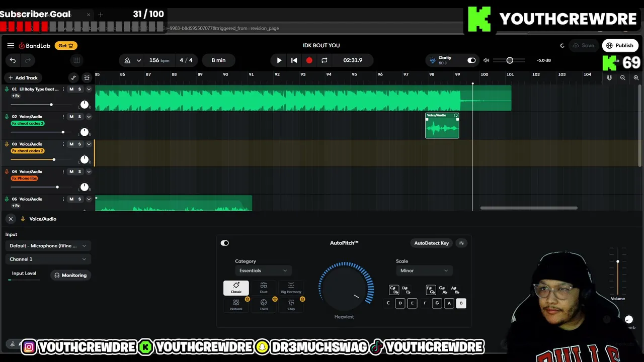Click the AutoDetect Key button
Viewport: 644px width, 362px height.
point(431,243)
